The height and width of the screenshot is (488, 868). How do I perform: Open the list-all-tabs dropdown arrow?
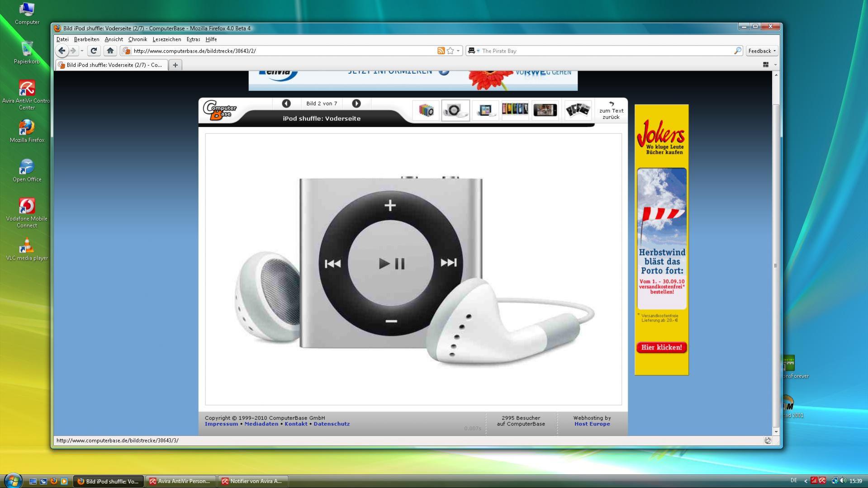(775, 65)
